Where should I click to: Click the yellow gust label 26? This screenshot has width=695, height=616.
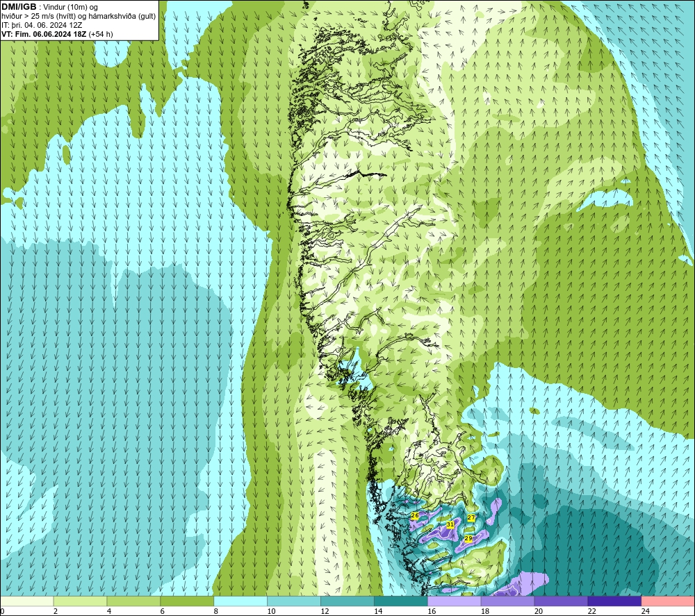pyautogui.click(x=415, y=515)
